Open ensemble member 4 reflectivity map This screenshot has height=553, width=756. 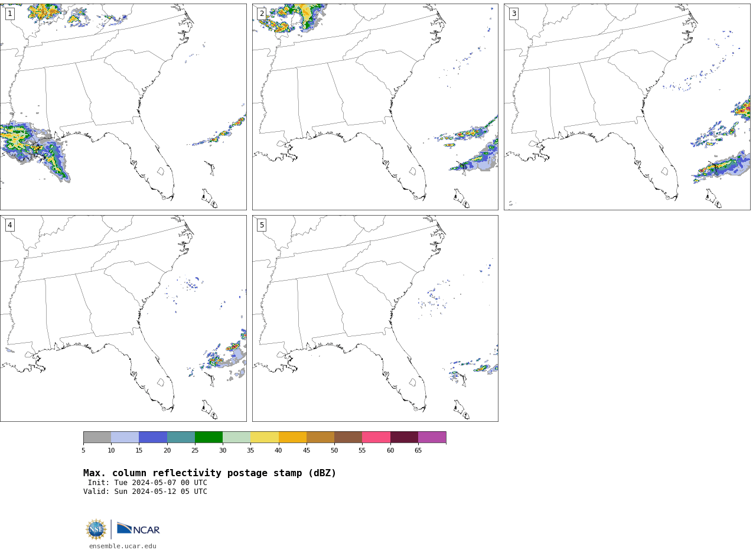[123, 318]
